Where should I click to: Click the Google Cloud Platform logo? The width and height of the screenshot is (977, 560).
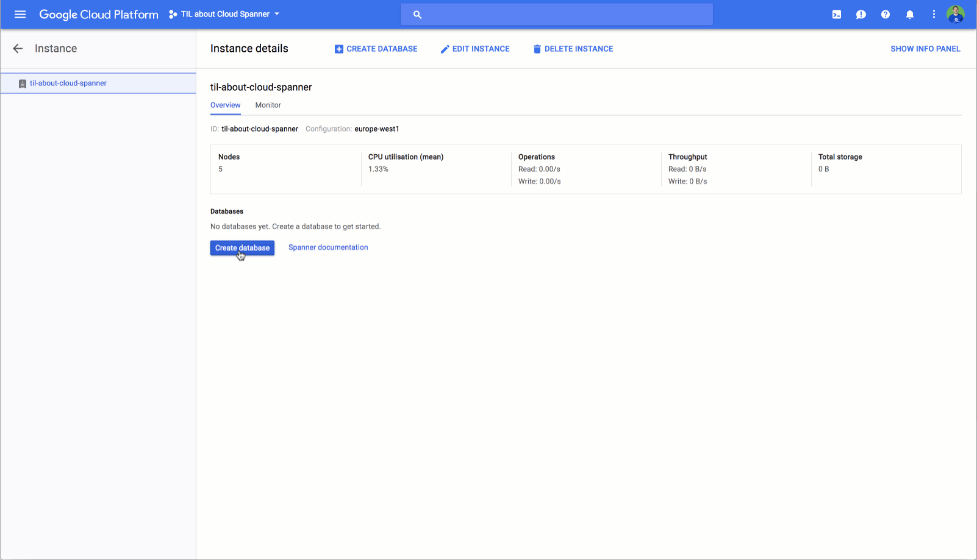tap(98, 14)
